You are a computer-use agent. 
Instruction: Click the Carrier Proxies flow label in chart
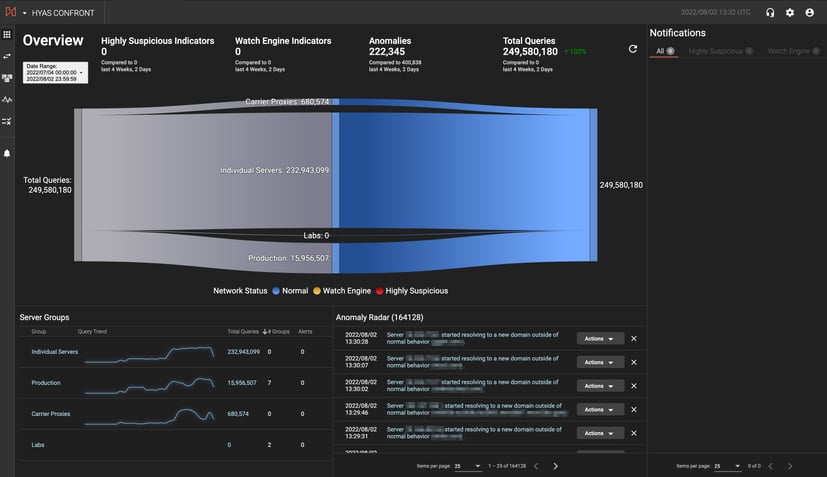287,101
